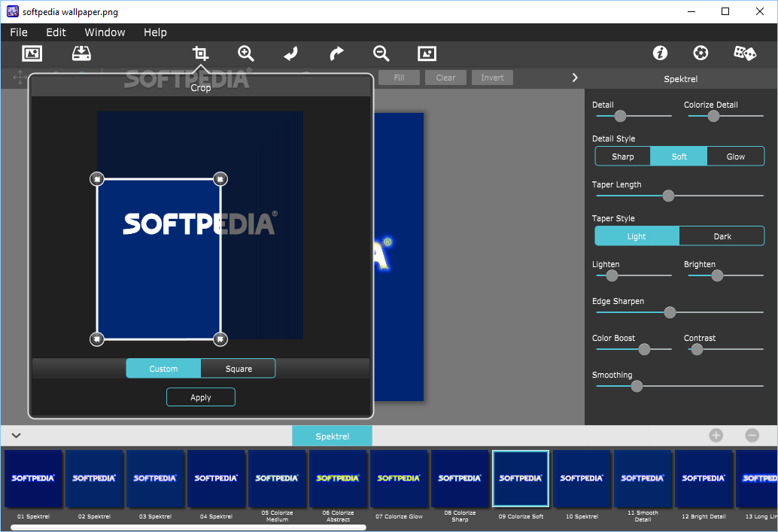Collapse the presets strip chevron

[x=17, y=435]
